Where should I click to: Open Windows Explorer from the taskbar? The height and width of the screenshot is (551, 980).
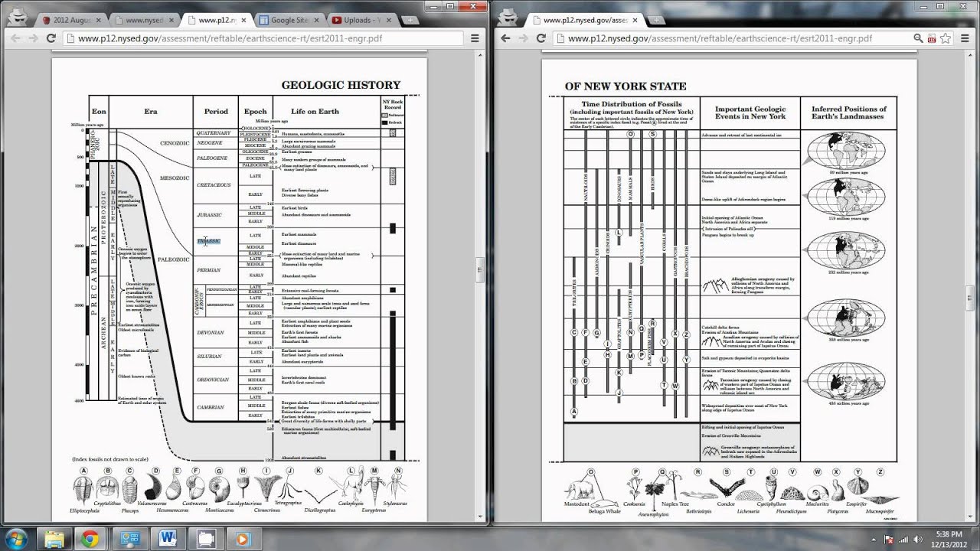pyautogui.click(x=54, y=539)
